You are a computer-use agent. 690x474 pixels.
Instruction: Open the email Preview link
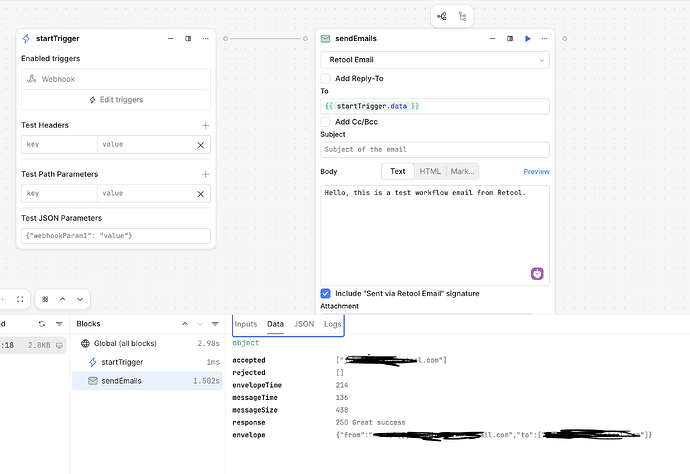536,171
